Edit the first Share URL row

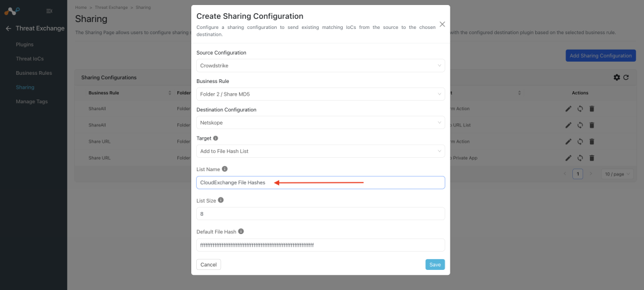tap(569, 142)
